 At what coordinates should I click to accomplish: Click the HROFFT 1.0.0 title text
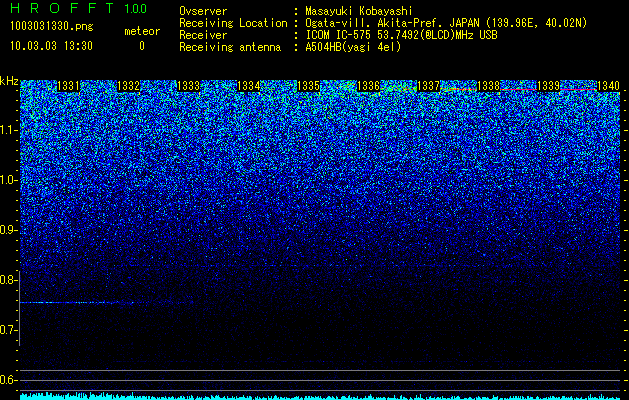(79, 8)
